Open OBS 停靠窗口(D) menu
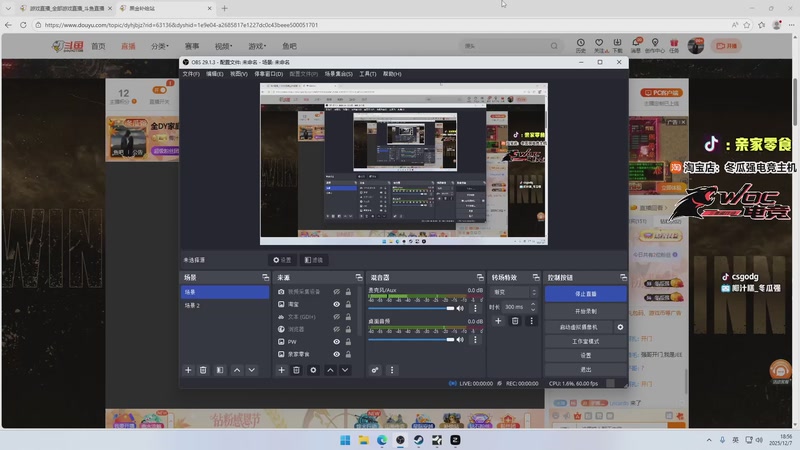Screen dimensions: 800x450 [268, 74]
